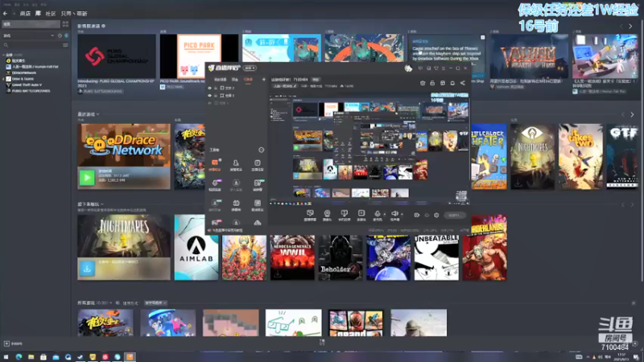644x362 pixels.
Task: Switch to the highlighted orange scene tab
Action: coord(248,80)
